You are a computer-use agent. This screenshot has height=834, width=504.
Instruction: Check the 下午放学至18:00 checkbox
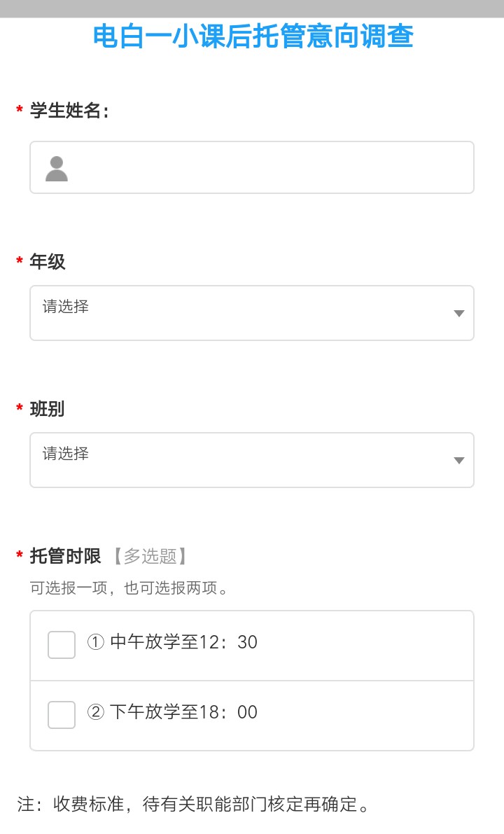click(x=62, y=715)
